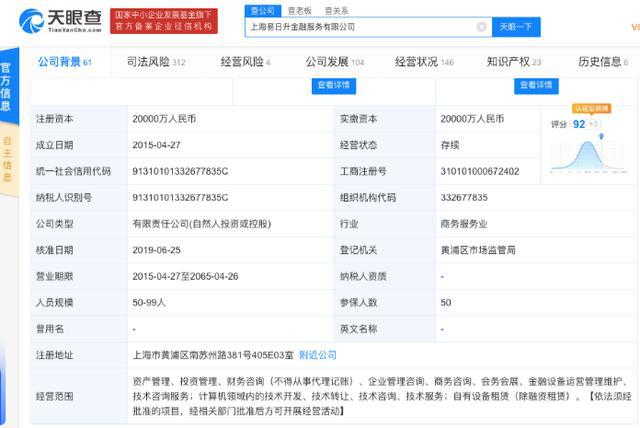Click the TianYanCha logo icon

coord(31,21)
